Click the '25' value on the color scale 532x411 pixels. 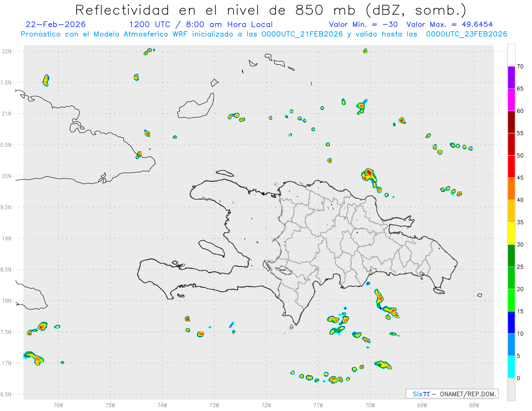click(520, 267)
